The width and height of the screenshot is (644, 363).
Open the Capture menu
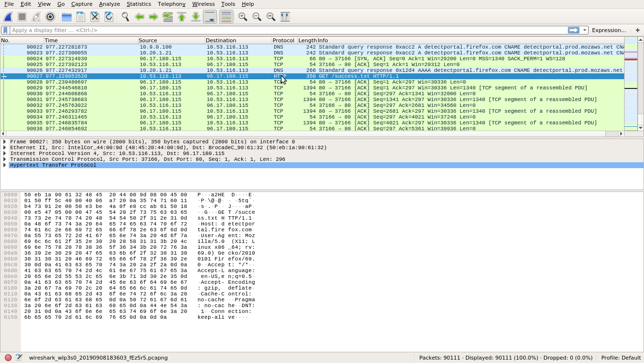[82, 4]
